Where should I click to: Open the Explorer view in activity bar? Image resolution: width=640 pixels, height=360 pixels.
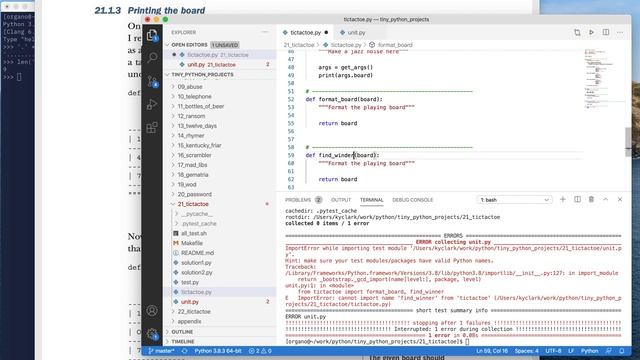tap(152, 35)
